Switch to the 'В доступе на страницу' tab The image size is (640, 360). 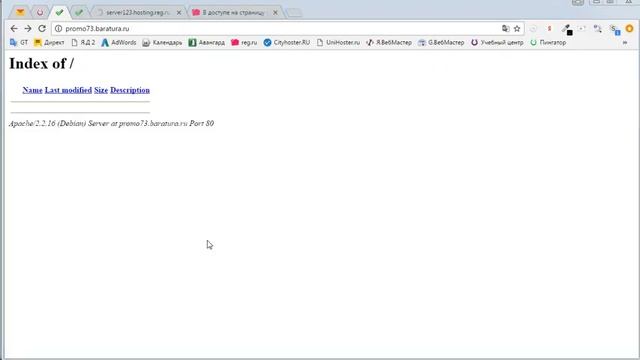pos(233,13)
